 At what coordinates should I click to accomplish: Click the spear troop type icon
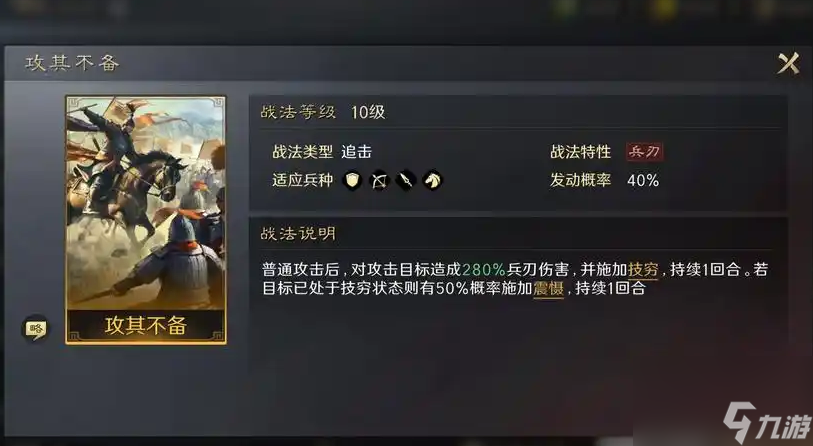point(405,180)
